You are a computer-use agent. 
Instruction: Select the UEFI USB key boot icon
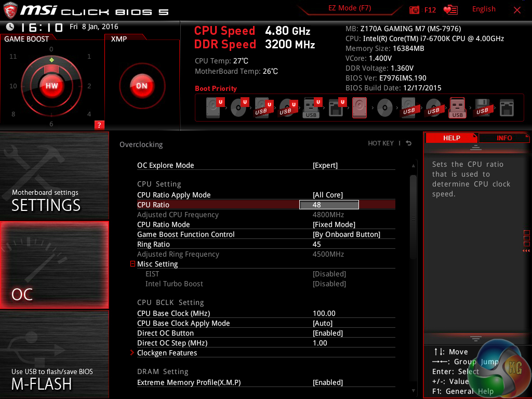[312, 108]
